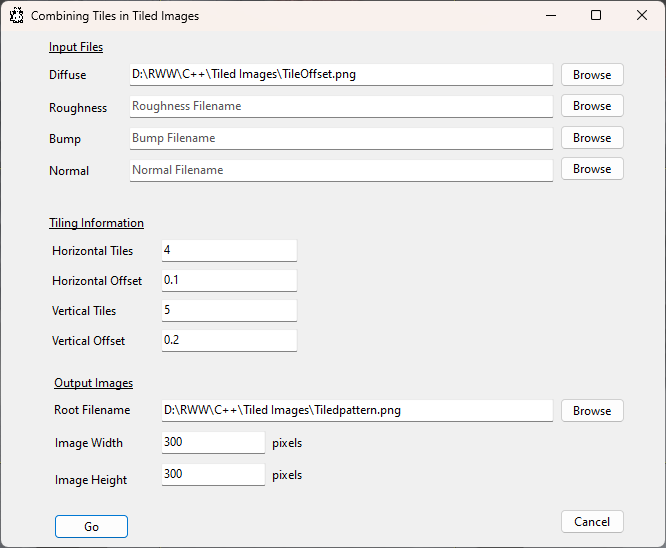The image size is (666, 548).
Task: Browse for the Diffuse input file
Action: tap(592, 75)
